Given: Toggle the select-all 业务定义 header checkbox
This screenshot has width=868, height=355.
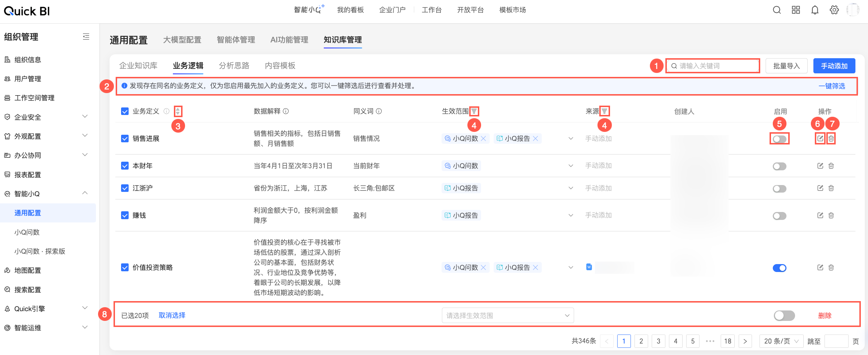Looking at the screenshot, I should [125, 111].
